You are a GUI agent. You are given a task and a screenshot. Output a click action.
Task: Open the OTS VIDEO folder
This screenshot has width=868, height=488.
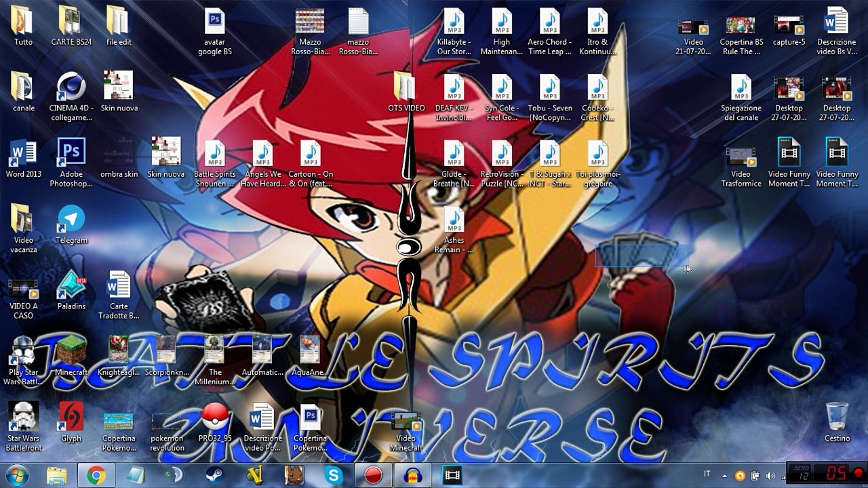[406, 87]
